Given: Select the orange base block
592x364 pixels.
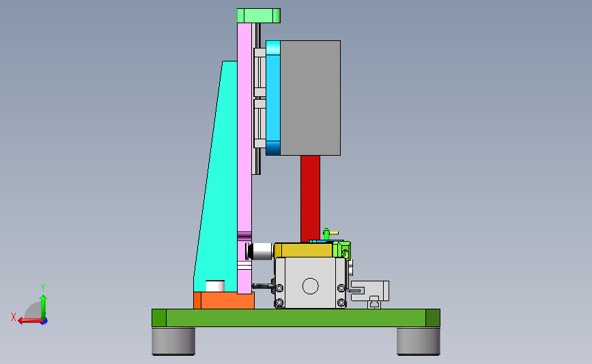Looking at the screenshot, I should [224, 300].
